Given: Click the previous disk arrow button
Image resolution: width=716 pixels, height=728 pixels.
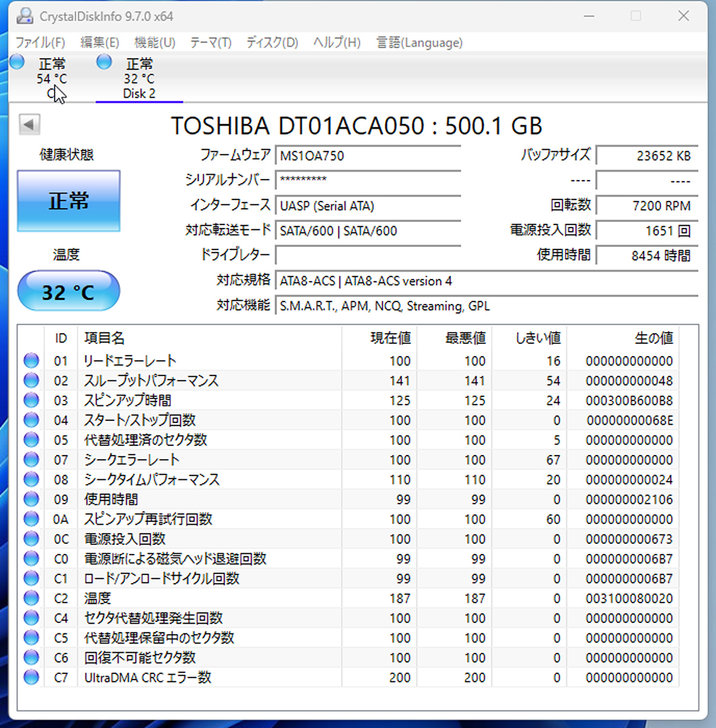Looking at the screenshot, I should coord(29,125).
